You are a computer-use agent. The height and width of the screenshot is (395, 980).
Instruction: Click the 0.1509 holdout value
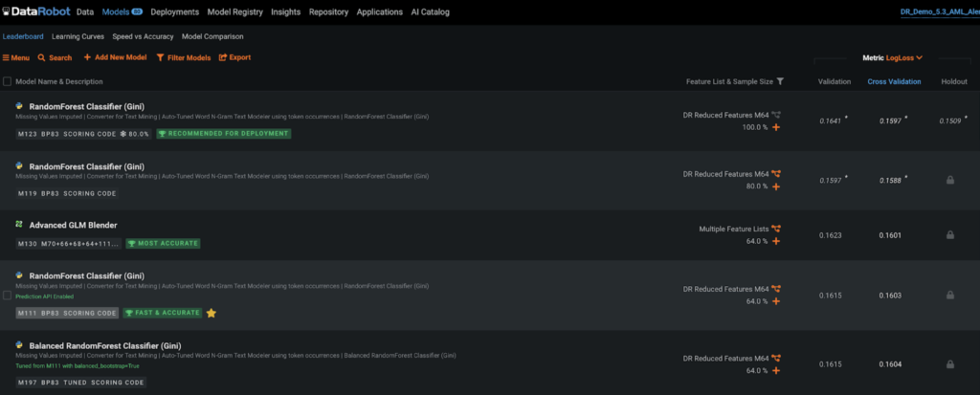[951, 121]
